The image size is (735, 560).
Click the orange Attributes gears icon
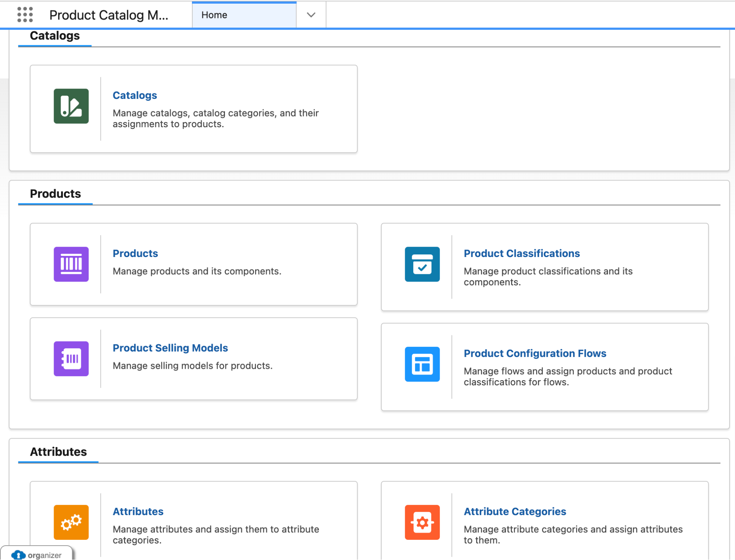[71, 522]
